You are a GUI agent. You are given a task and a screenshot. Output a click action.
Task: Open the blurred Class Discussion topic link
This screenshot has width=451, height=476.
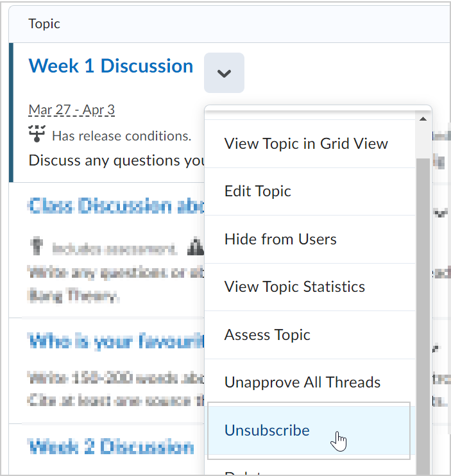tap(115, 205)
